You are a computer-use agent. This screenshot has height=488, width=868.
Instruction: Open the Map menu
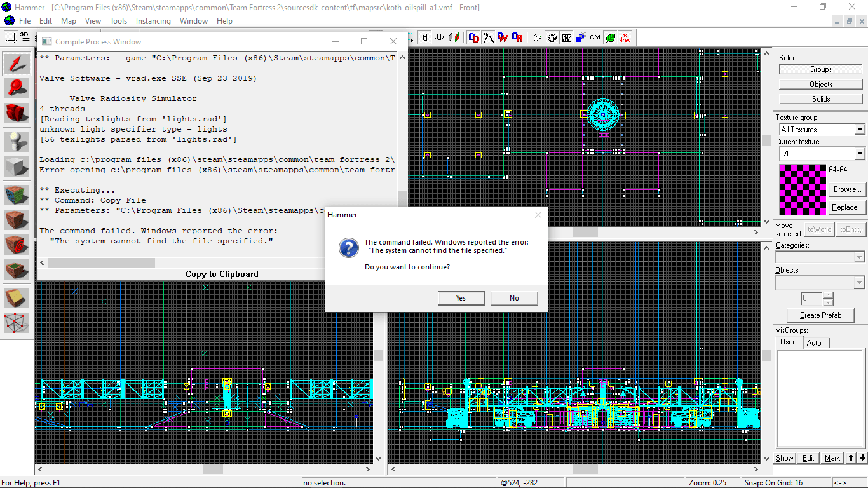[x=69, y=21]
